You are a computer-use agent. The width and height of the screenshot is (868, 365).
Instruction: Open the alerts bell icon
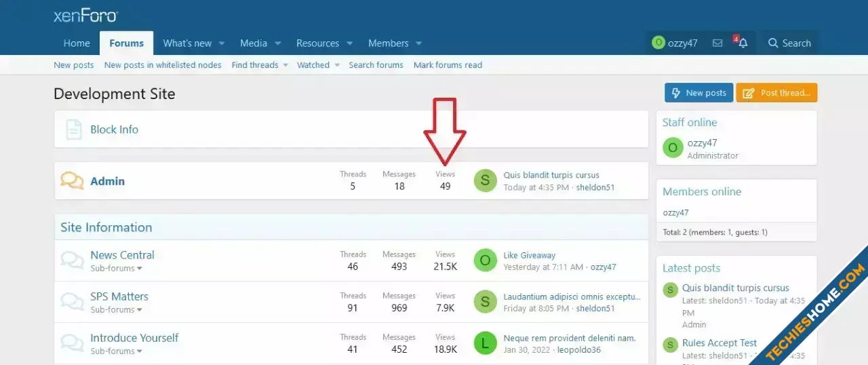pos(742,43)
